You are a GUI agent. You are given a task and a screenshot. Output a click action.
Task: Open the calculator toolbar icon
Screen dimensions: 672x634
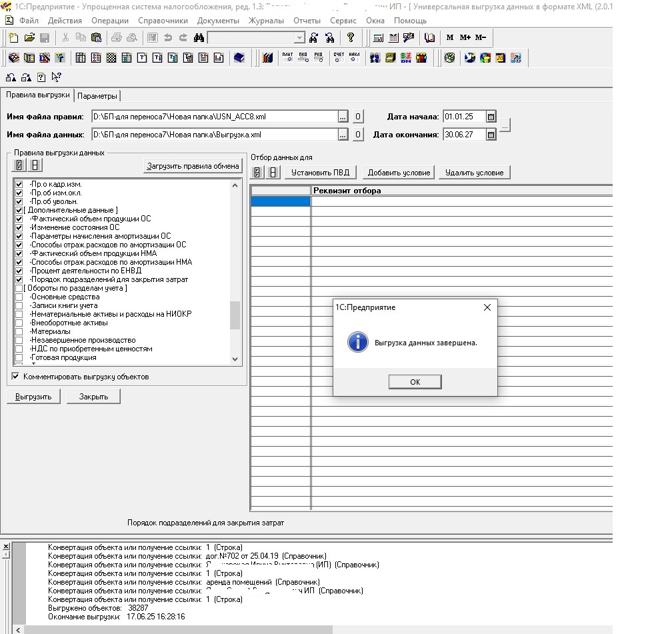[x=378, y=38]
